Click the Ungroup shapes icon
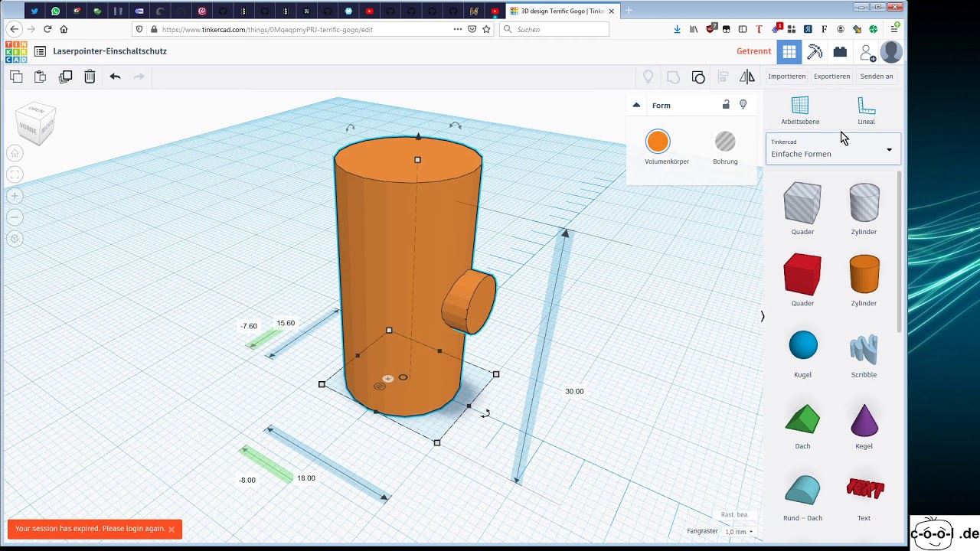Viewport: 980px width, 551px height. pyautogui.click(x=698, y=77)
